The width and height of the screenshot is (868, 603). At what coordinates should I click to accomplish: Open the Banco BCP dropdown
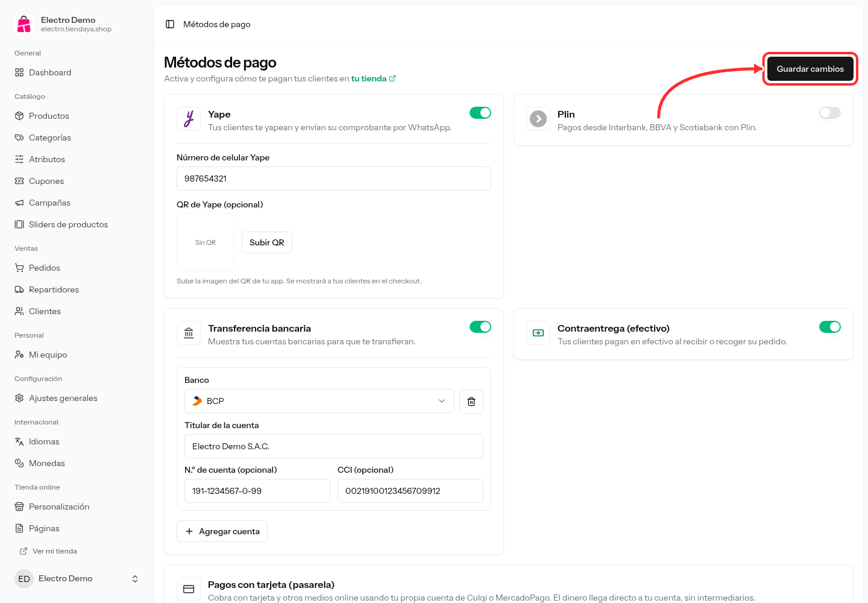pyautogui.click(x=319, y=401)
